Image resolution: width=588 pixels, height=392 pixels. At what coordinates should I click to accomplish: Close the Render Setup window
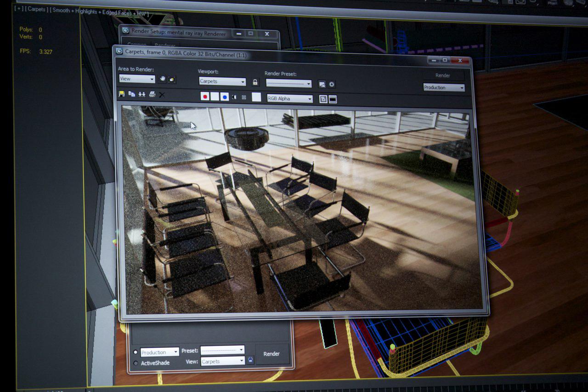267,34
